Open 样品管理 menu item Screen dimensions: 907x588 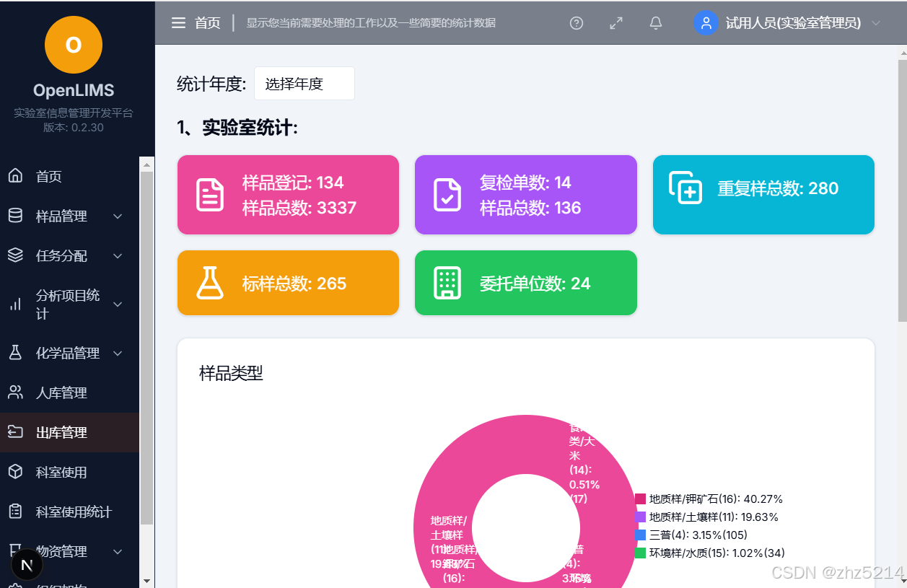tap(69, 216)
